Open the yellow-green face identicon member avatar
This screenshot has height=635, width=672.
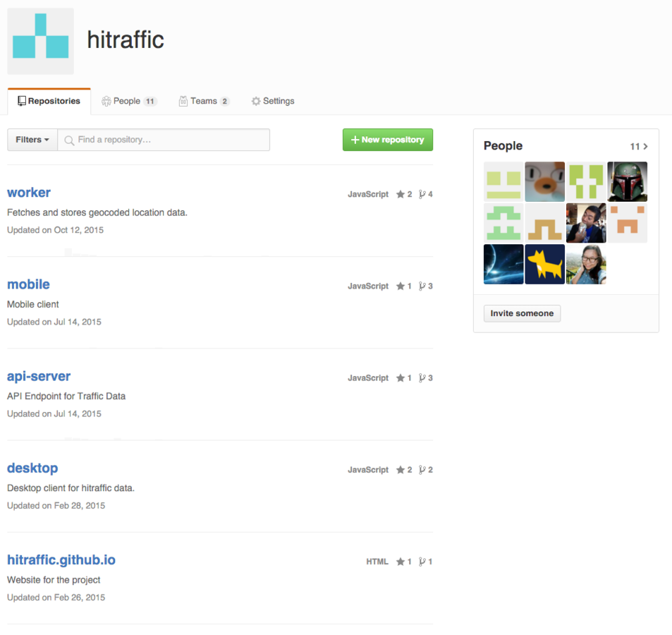[x=503, y=181]
